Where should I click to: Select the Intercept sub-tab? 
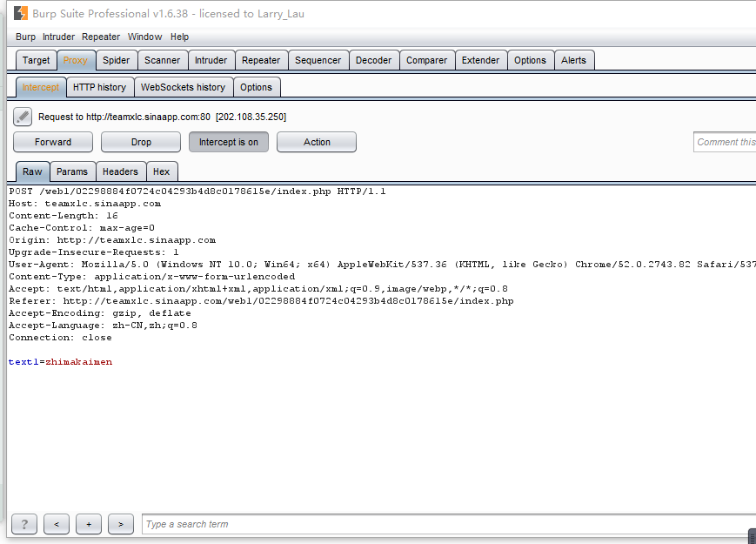coord(41,87)
